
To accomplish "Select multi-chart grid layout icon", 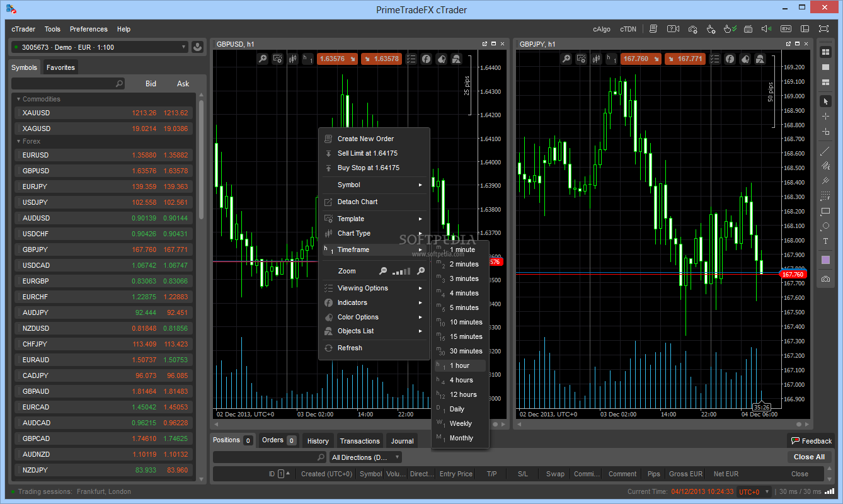I will (x=825, y=52).
